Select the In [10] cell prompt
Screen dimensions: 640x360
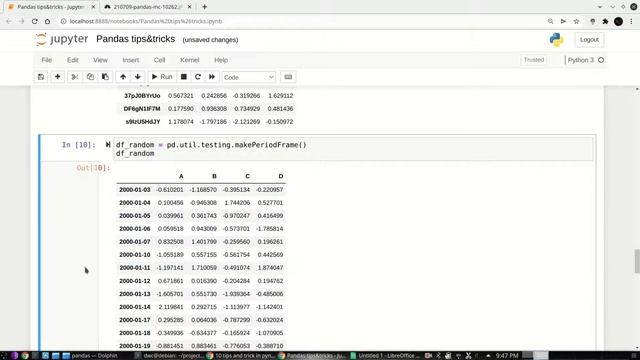click(79, 144)
